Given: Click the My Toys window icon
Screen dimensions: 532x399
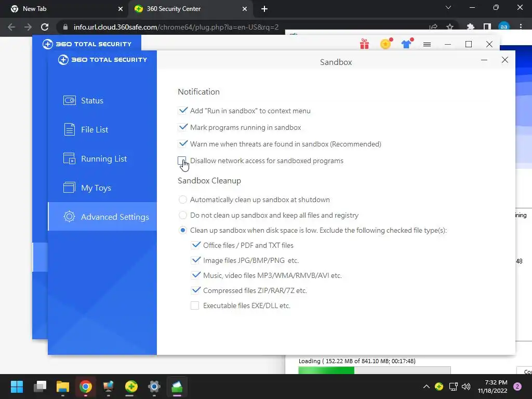Looking at the screenshot, I should 70,187.
